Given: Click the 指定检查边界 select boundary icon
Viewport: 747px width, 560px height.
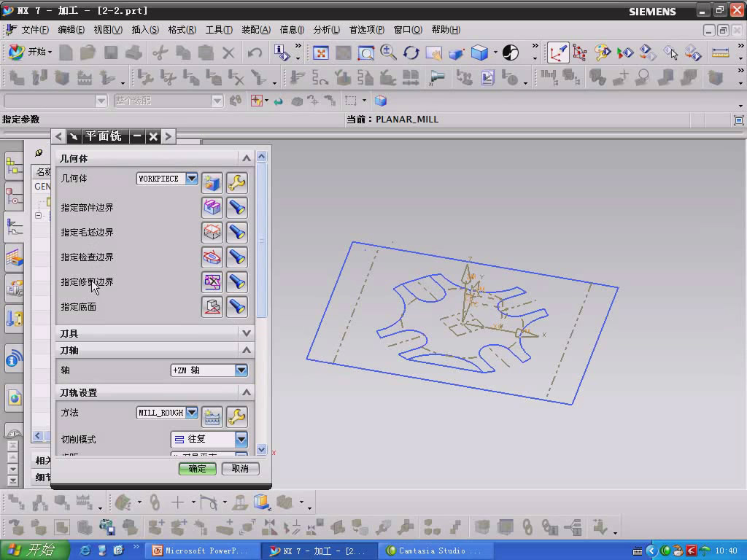Looking at the screenshot, I should click(212, 257).
